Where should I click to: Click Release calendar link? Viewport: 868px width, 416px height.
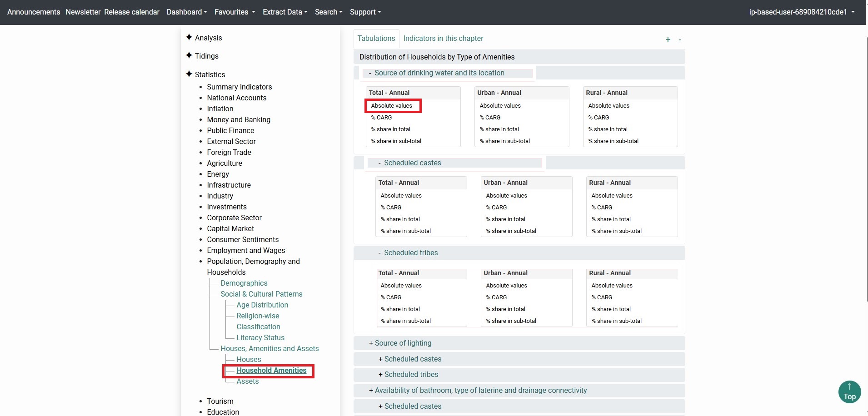point(132,12)
